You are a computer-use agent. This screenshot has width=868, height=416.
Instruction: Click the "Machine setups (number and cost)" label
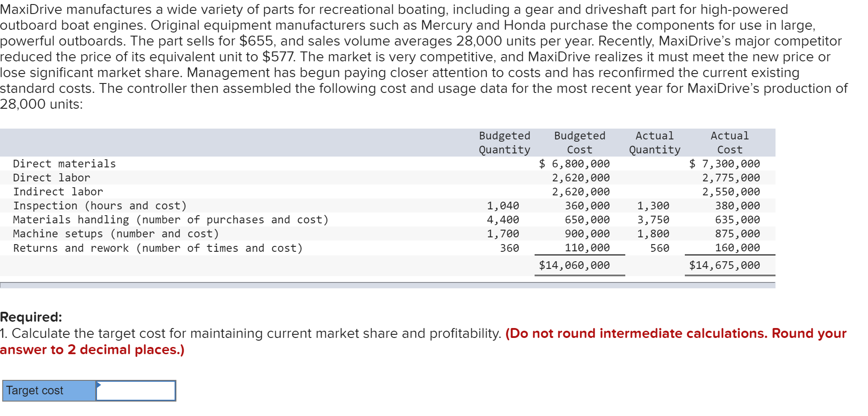click(x=116, y=234)
